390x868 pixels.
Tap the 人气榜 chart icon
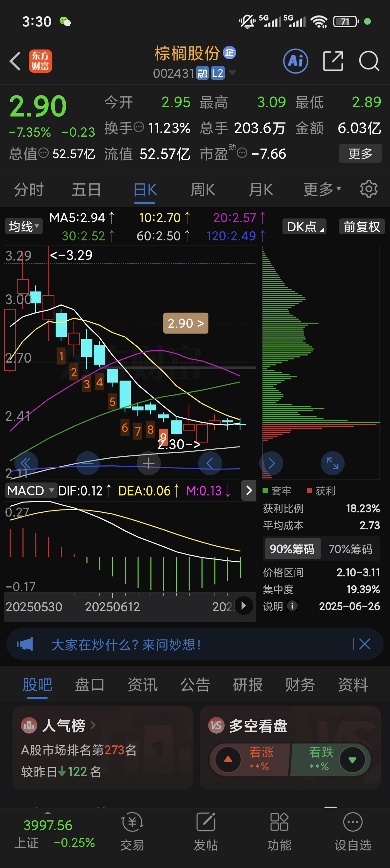[x=29, y=725]
